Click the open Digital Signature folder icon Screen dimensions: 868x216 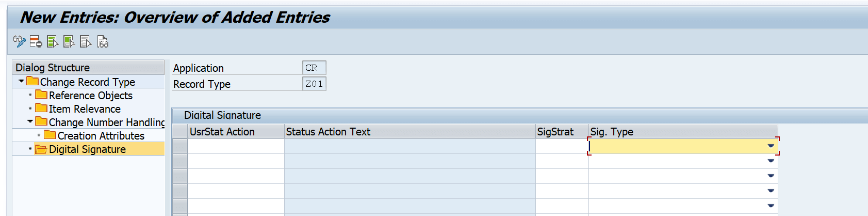tap(41, 149)
